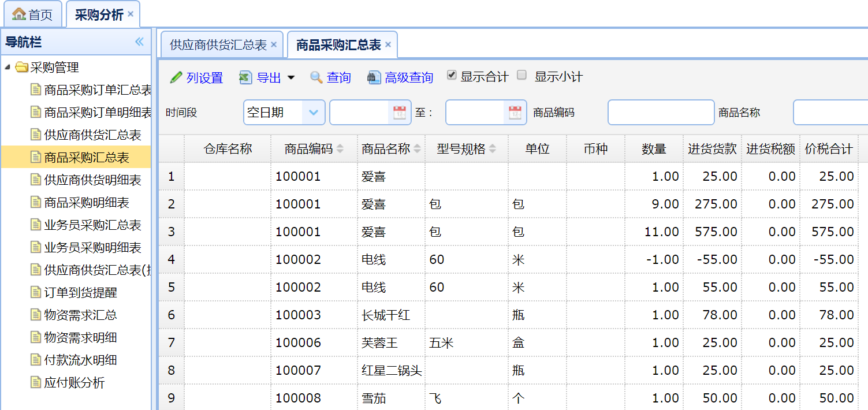Open 应付账分析 report in sidebar
This screenshot has width=868, height=410.
pos(74,383)
